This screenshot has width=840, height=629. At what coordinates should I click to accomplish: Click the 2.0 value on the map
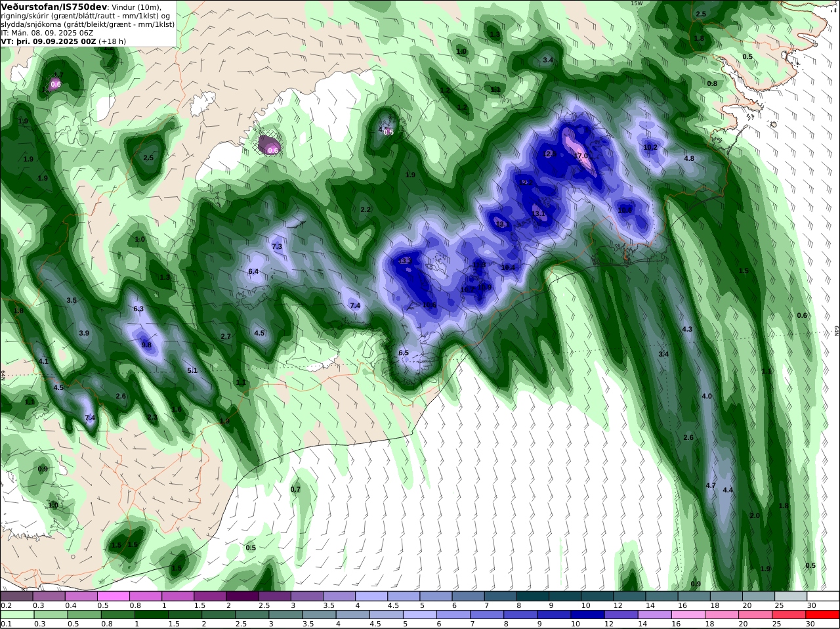pos(755,515)
